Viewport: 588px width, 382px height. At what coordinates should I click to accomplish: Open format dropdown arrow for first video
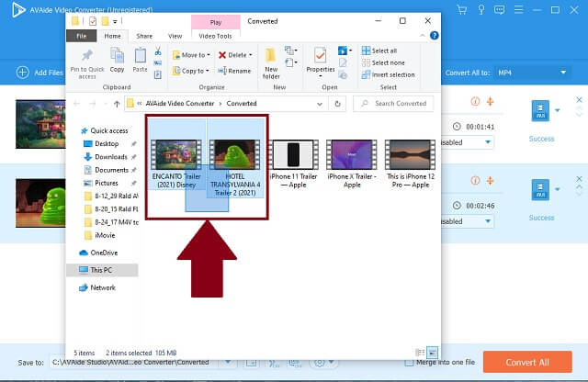pos(558,110)
